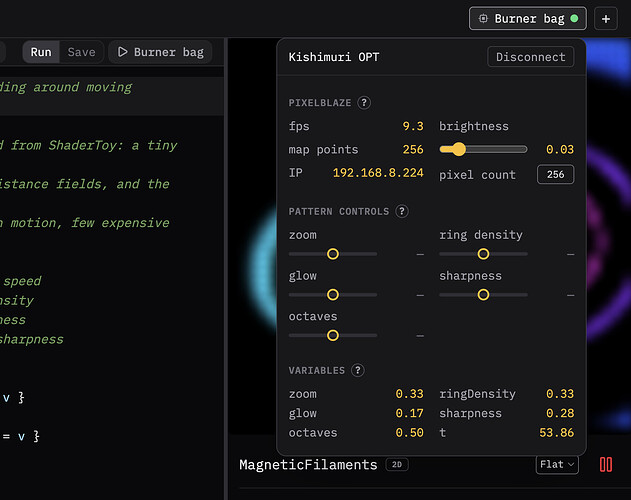Send pattern to Burner bag
This screenshot has height=500, width=631.
(x=160, y=52)
